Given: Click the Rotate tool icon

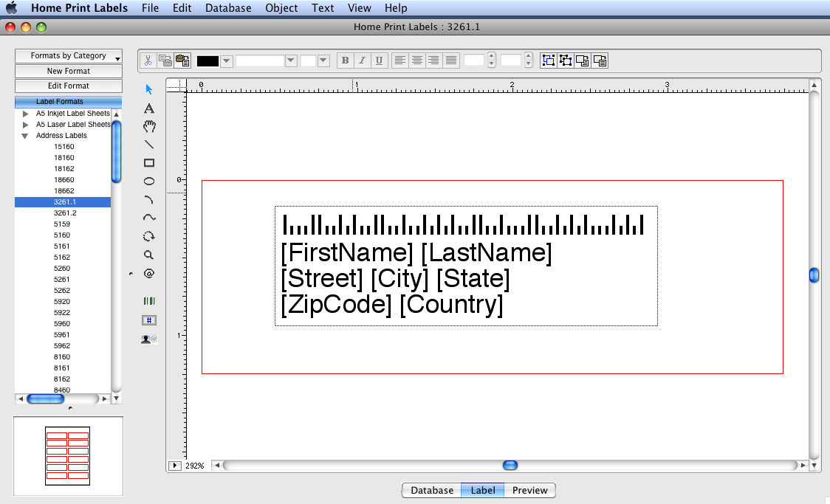Looking at the screenshot, I should tap(149, 237).
